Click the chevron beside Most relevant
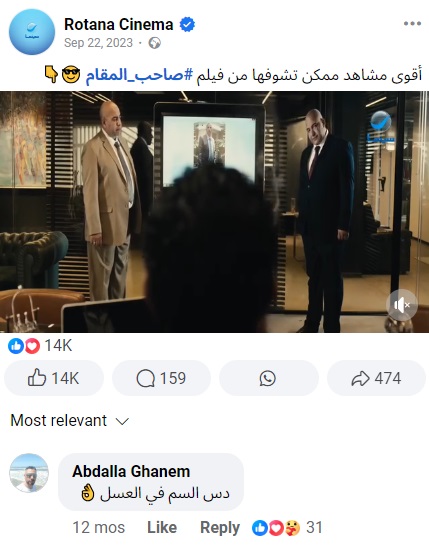The height and width of the screenshot is (552, 429). pyautogui.click(x=122, y=421)
